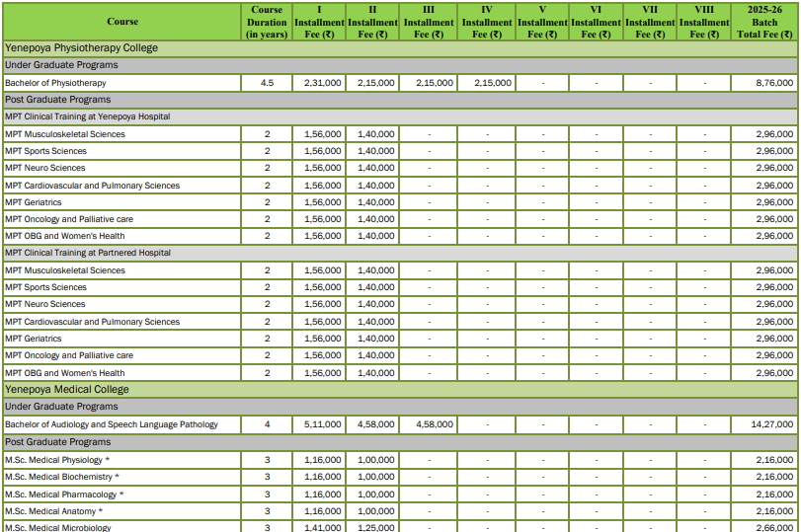The height and width of the screenshot is (532, 801).
Task: Click the M.Sc. Medical Pharmacology course name
Action: click(x=64, y=494)
